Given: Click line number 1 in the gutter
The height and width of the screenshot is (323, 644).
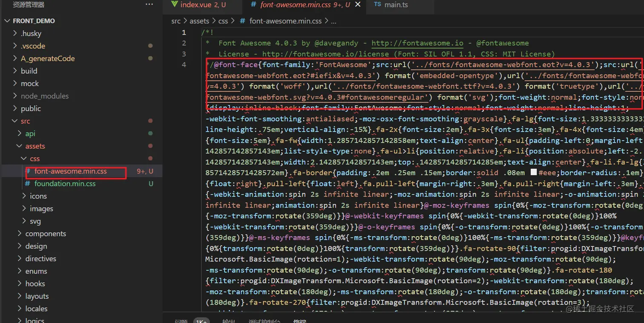Looking at the screenshot, I should 184,32.
